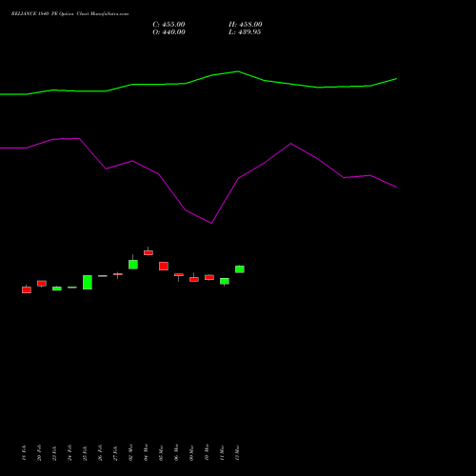Image resolution: width=476 pixels, height=476 pixels.
Task: Select the 09 Mar date label
Action: [x=191, y=452]
